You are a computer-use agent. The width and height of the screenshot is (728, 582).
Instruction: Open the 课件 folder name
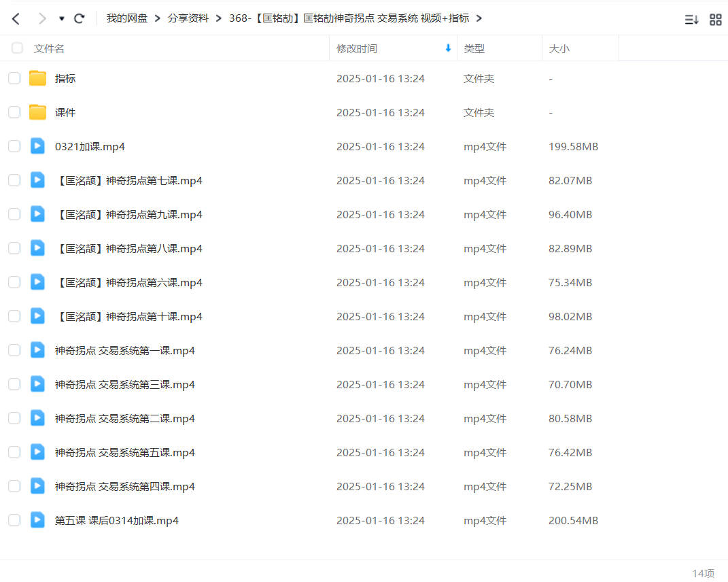point(65,112)
